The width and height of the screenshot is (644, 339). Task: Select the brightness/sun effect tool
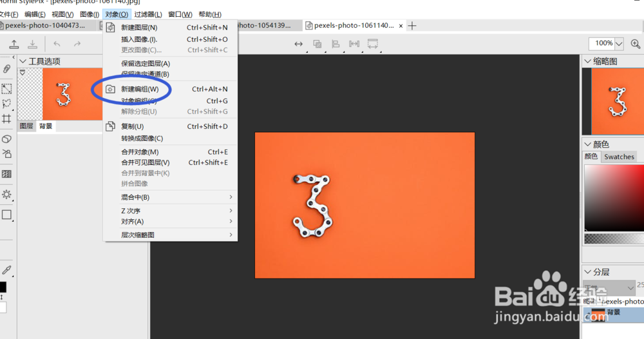coord(6,195)
